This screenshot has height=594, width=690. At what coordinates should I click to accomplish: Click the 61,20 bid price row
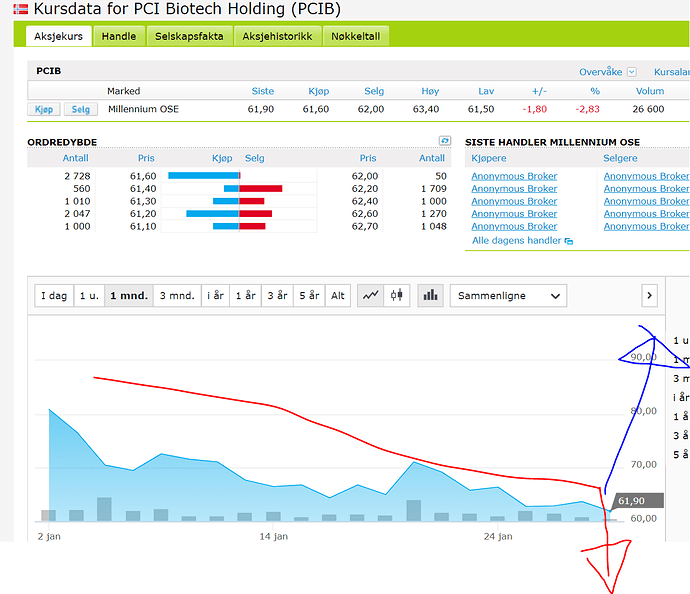click(143, 214)
